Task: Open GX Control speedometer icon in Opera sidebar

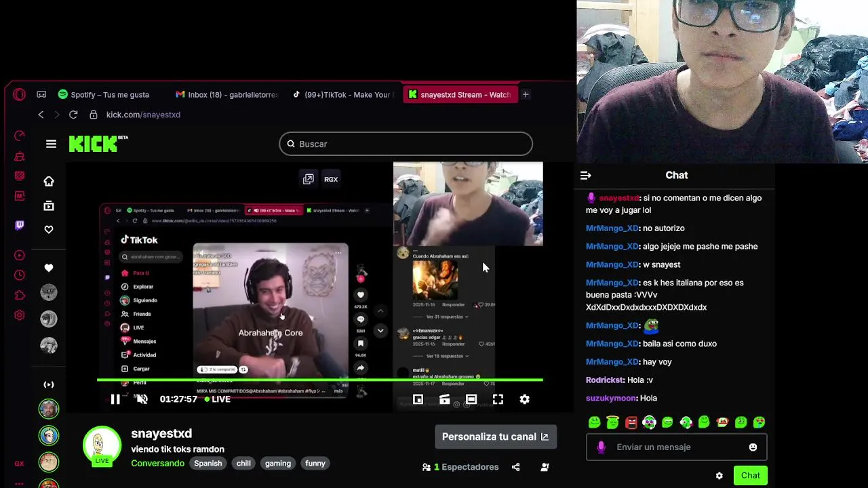Action: coord(20,136)
